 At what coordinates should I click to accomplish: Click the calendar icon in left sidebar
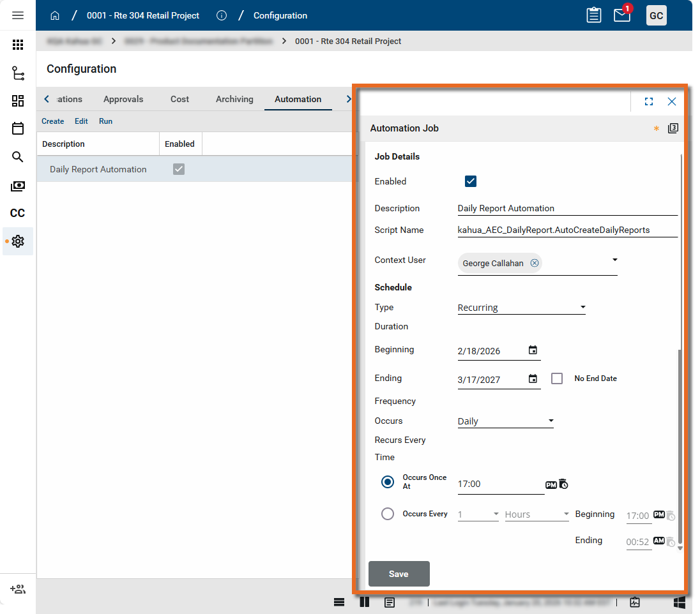click(18, 128)
